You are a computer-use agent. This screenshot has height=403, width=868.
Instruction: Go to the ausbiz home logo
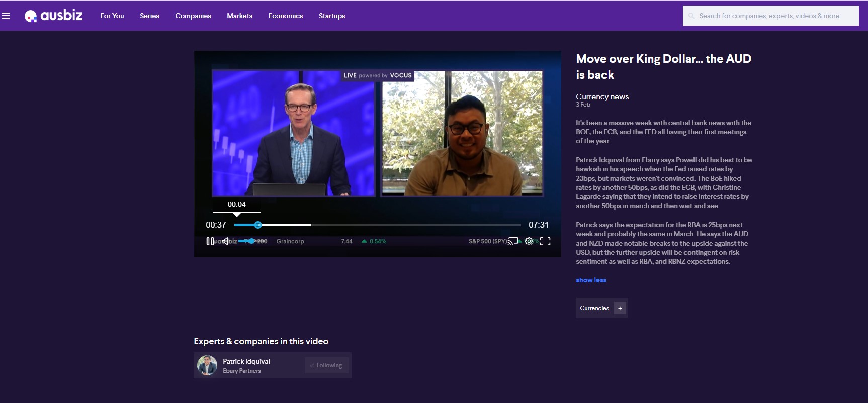[x=54, y=16]
